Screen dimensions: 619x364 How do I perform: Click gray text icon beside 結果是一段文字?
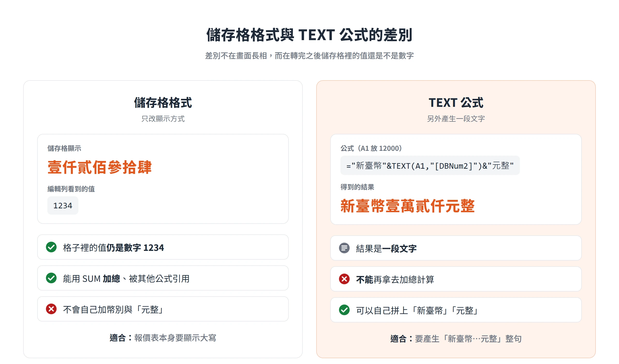(x=344, y=248)
